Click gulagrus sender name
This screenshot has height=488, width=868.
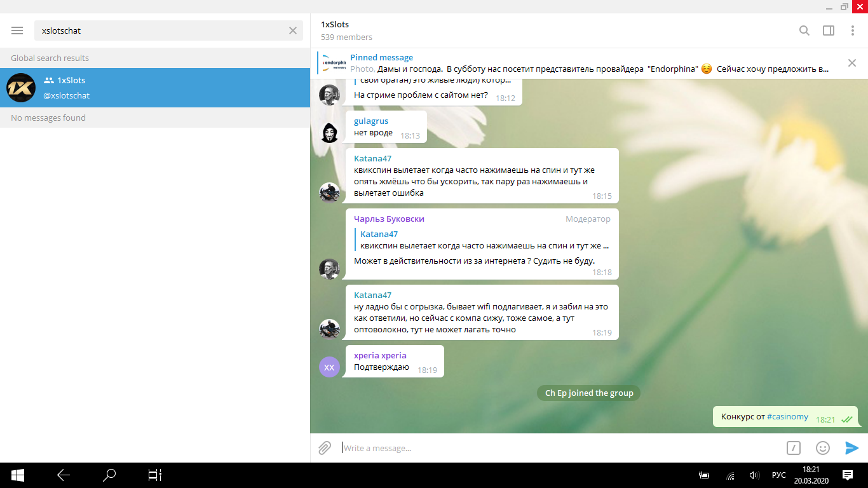371,121
